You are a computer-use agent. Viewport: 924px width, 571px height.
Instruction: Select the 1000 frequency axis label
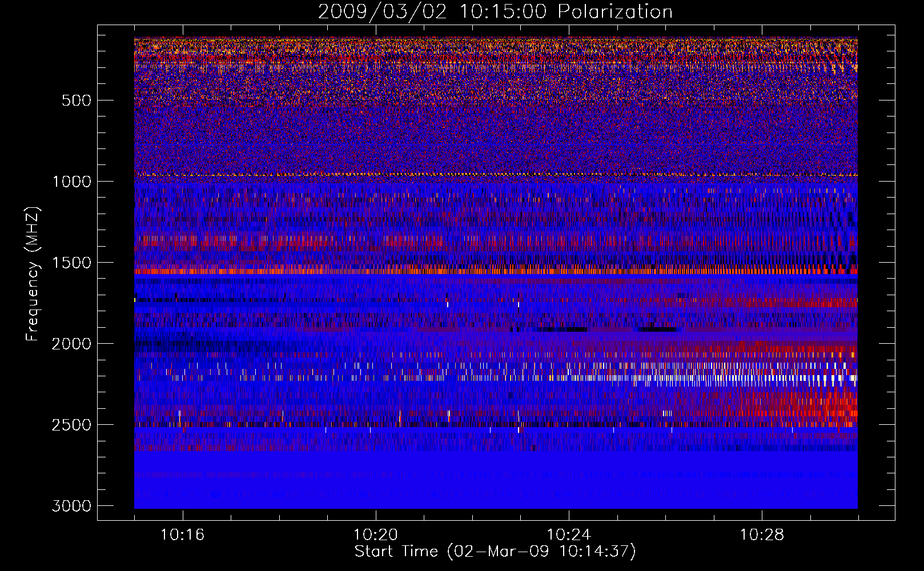[71, 182]
